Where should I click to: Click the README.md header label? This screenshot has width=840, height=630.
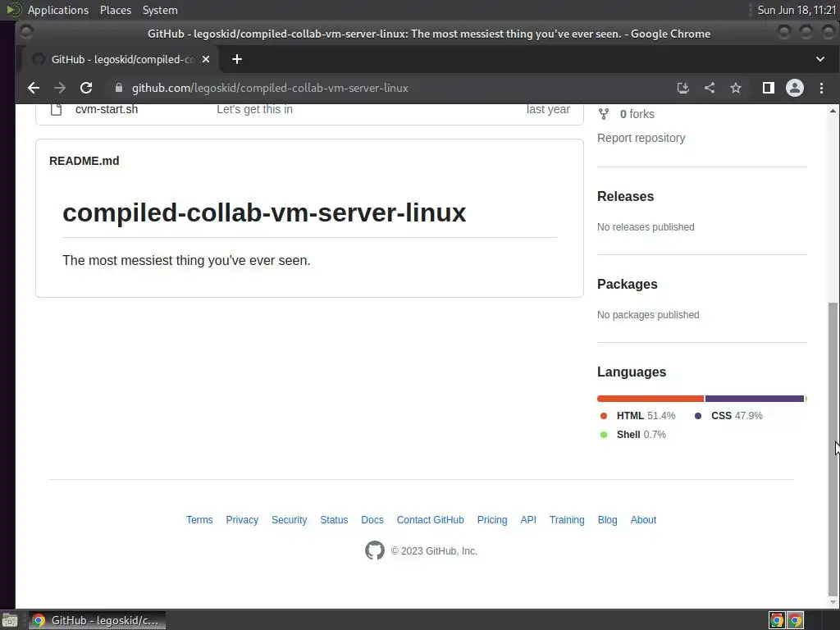84,161
